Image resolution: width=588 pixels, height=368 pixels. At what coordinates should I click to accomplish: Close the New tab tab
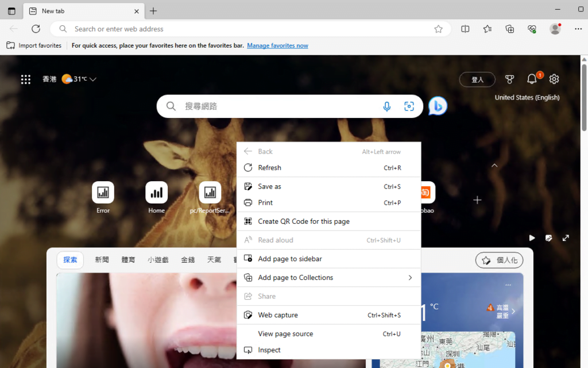[137, 11]
